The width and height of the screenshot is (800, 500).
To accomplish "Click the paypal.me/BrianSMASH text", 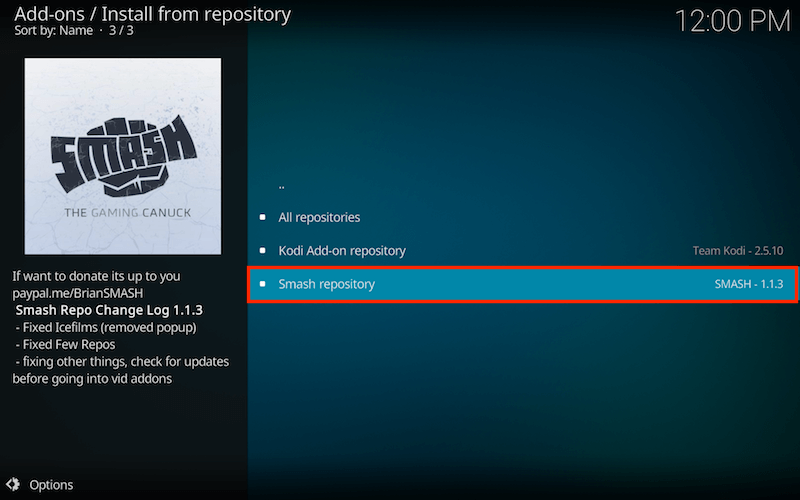I will (78, 293).
